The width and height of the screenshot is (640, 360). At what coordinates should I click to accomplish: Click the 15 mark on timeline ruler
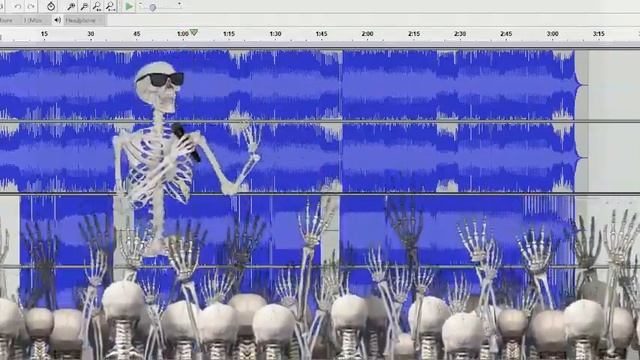point(44,34)
